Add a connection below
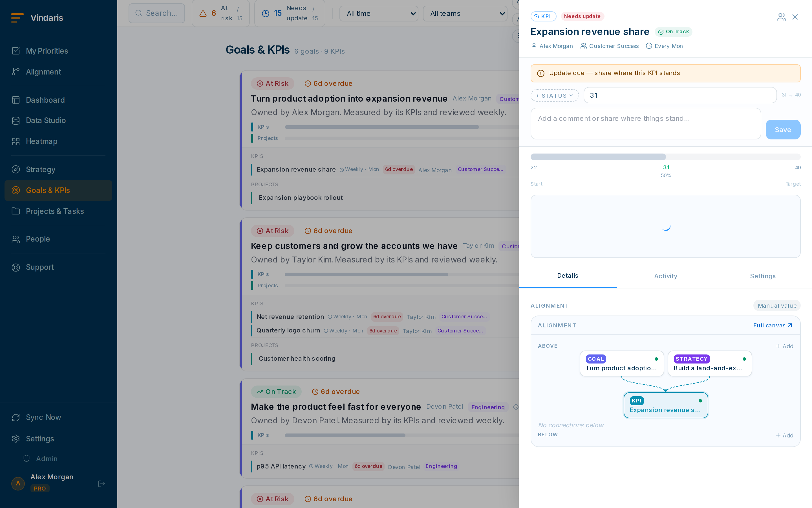 coord(784,436)
